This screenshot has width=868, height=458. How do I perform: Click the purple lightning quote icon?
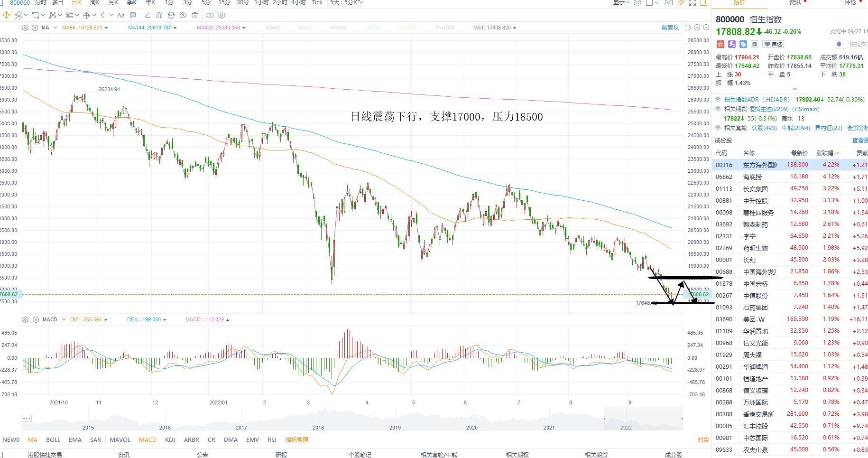point(732,44)
